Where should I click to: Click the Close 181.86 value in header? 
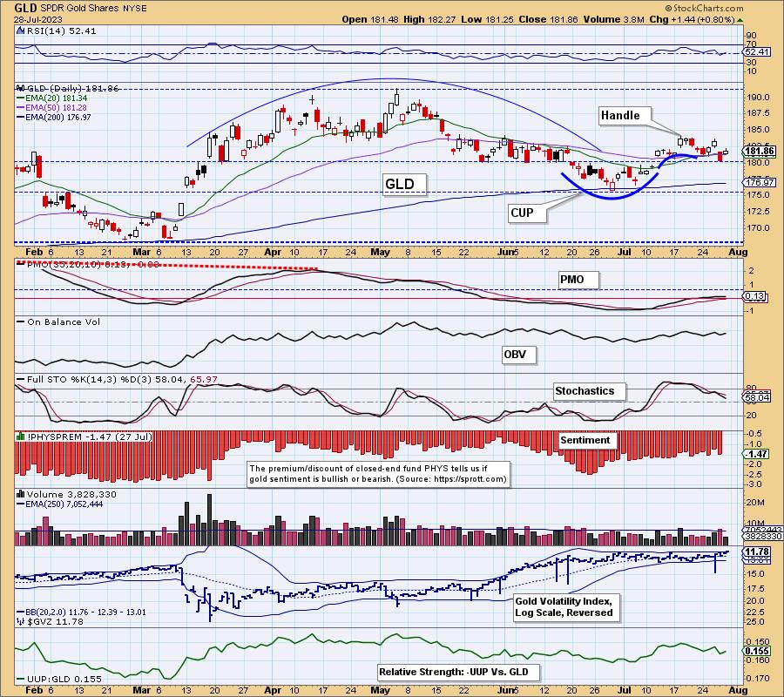pos(548,19)
